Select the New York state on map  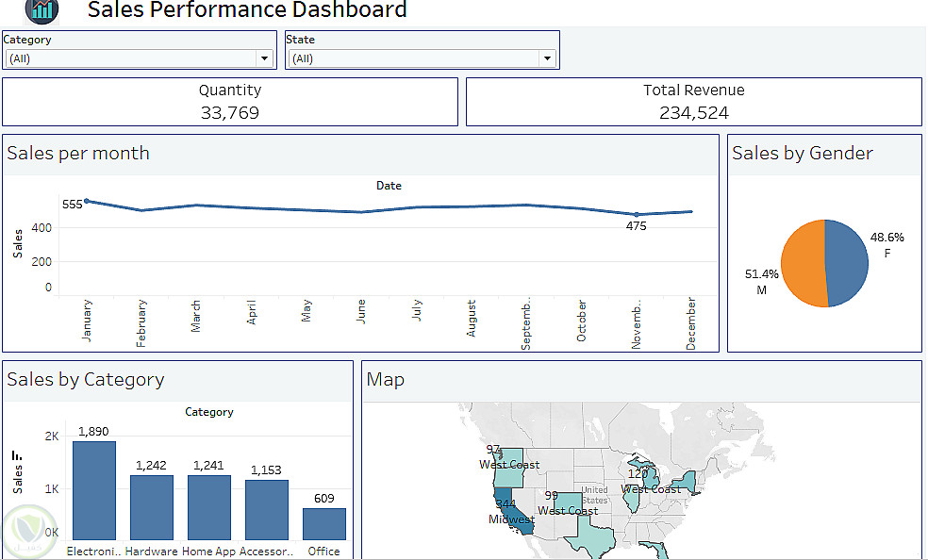click(687, 483)
